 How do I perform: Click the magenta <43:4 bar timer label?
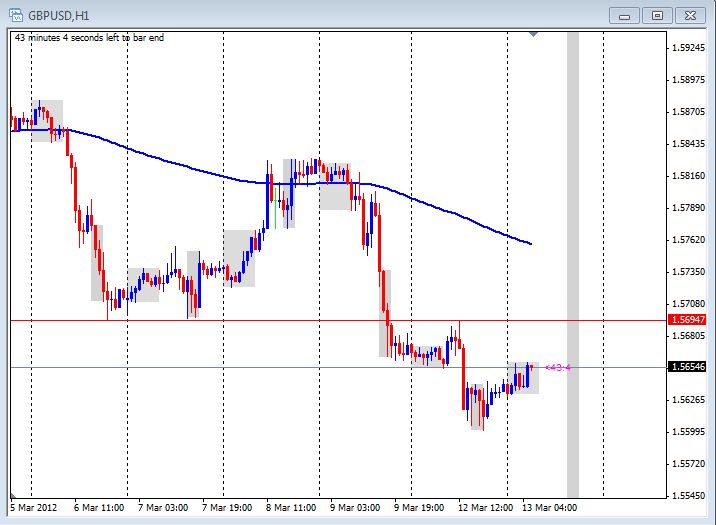tap(558, 368)
